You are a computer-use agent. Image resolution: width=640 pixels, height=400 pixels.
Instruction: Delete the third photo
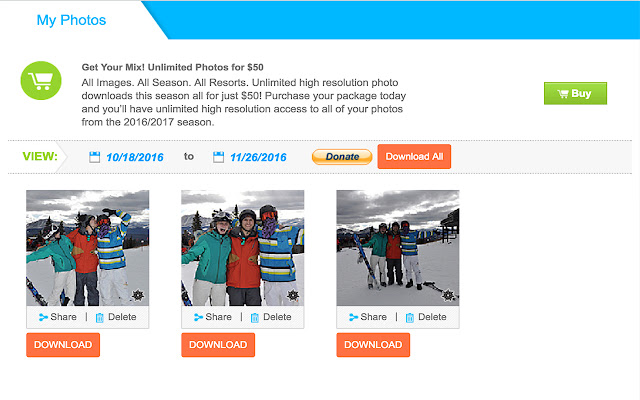pyautogui.click(x=425, y=317)
